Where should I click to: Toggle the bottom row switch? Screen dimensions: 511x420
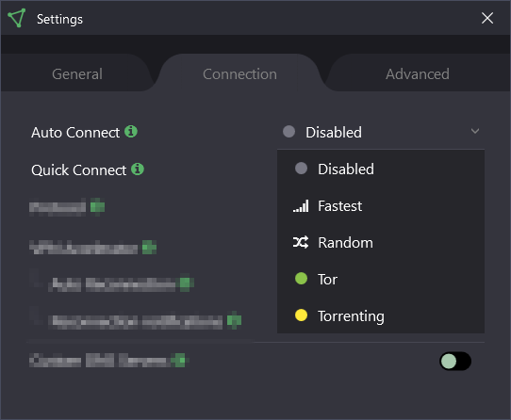455,361
